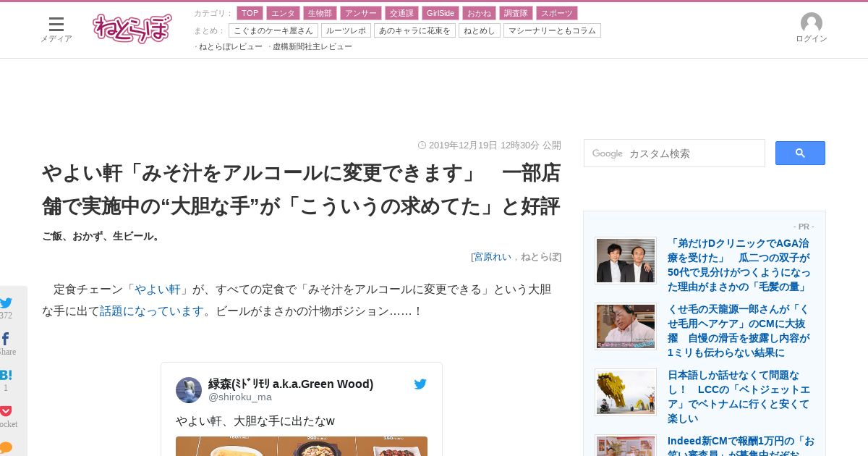The height and width of the screenshot is (456, 868).
Task: Click the Google カスタム検索 input field
Action: coord(674,153)
